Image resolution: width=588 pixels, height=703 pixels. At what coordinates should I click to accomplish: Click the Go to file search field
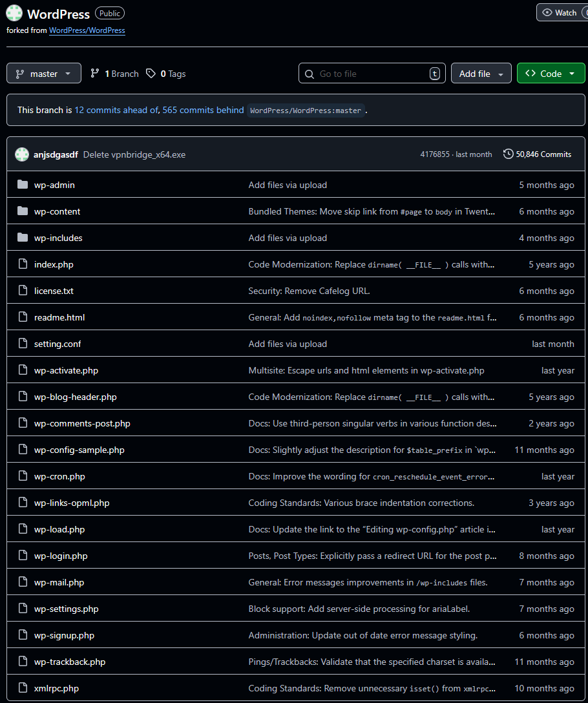(372, 74)
